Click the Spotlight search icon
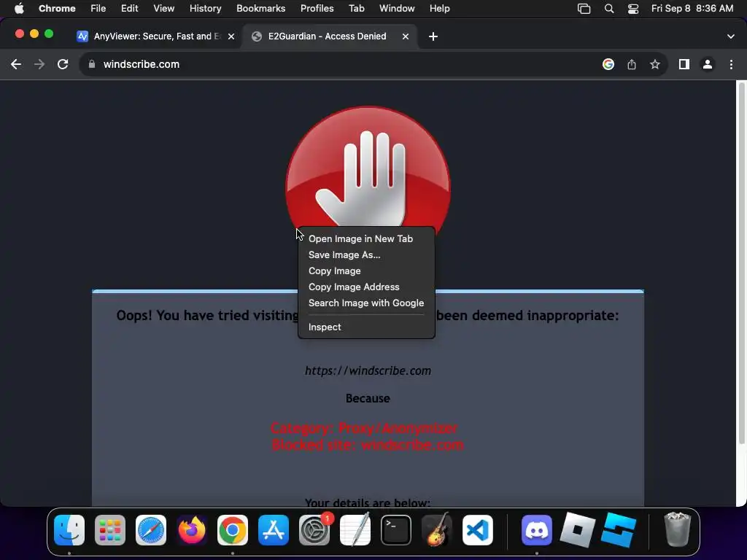 pos(609,9)
